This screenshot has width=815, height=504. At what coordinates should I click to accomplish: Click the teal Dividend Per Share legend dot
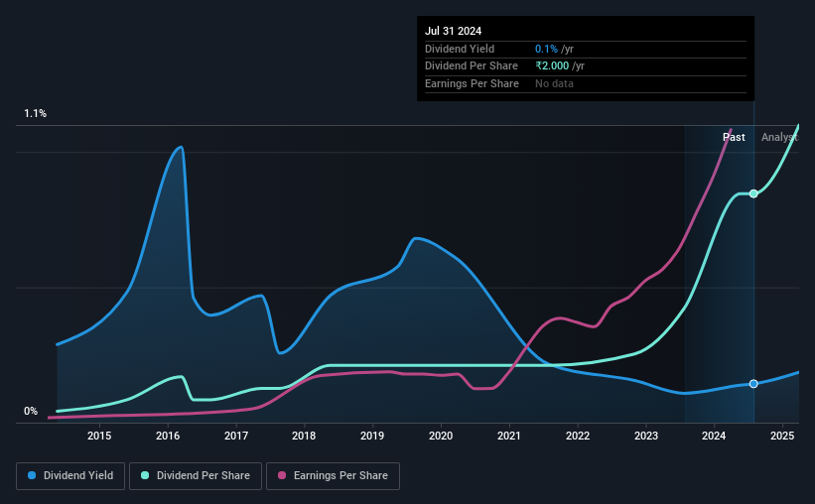[x=145, y=475]
